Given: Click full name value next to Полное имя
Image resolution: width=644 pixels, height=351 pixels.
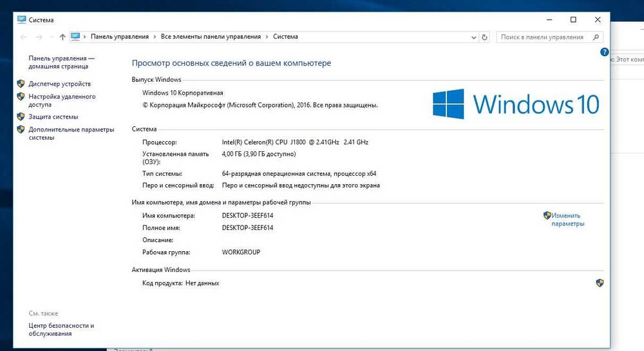Looking at the screenshot, I should 247,228.
